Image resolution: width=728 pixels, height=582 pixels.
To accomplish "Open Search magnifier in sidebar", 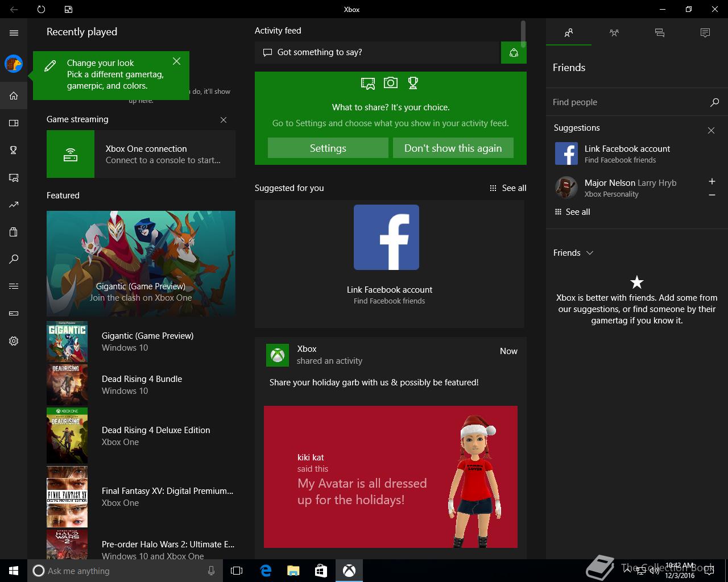I will pos(14,259).
